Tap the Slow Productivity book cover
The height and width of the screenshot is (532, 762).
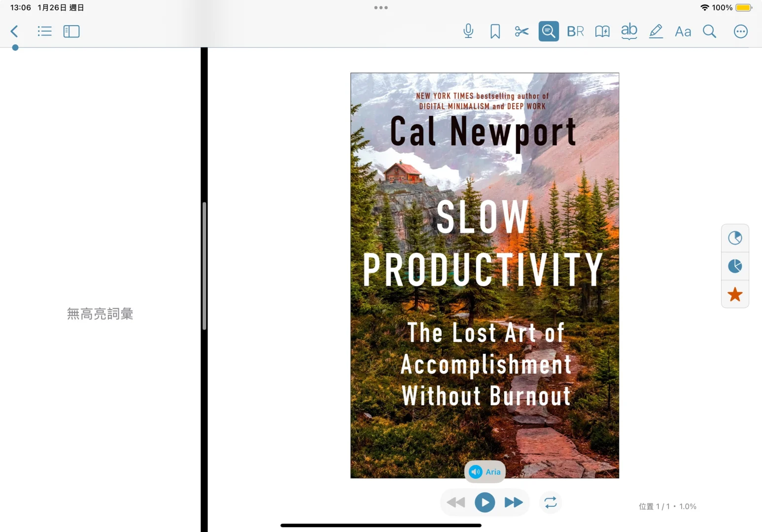[x=485, y=275]
